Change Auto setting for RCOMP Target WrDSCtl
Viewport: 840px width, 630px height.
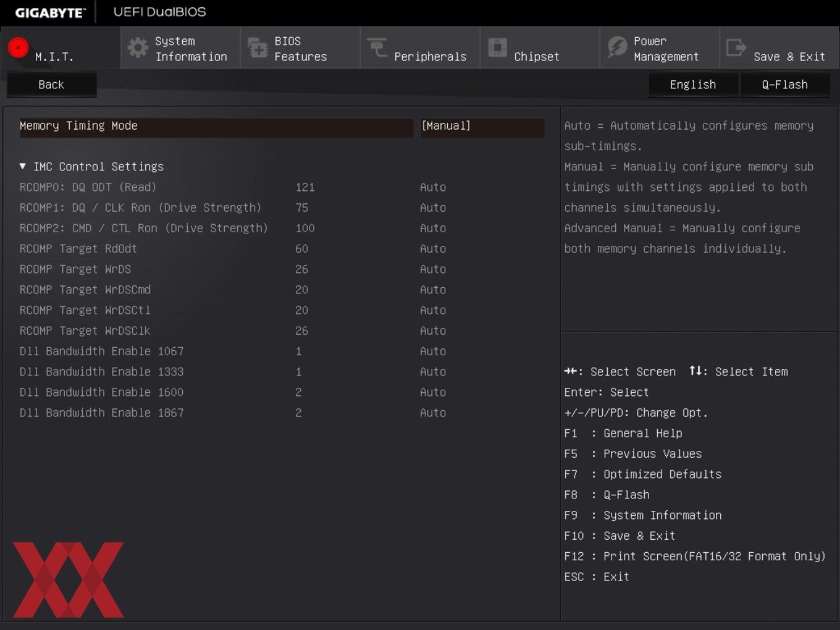(x=433, y=310)
